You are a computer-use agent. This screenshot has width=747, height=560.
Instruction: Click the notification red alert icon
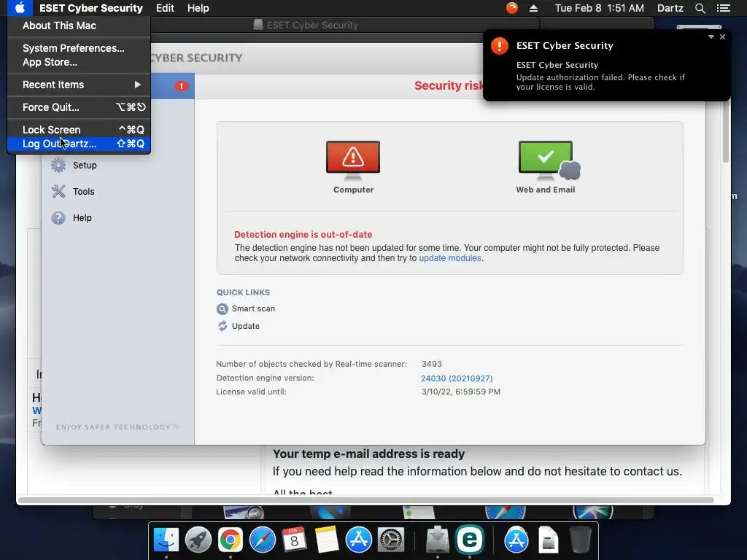click(x=499, y=46)
